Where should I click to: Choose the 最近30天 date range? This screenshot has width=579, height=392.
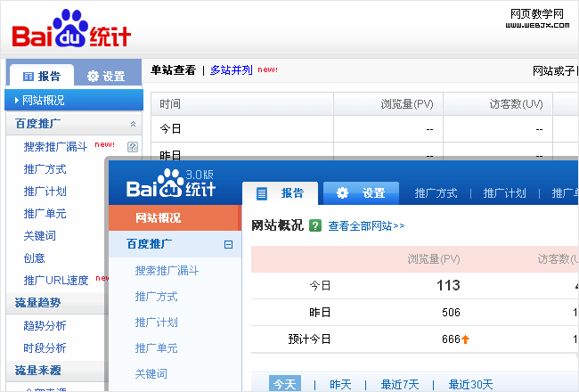pos(470,384)
